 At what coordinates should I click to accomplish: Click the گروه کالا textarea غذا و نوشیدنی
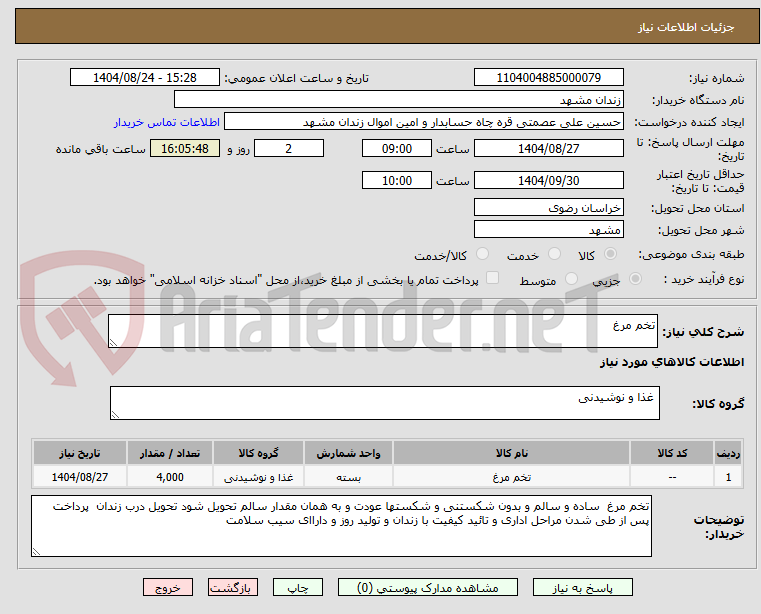tap(385, 403)
